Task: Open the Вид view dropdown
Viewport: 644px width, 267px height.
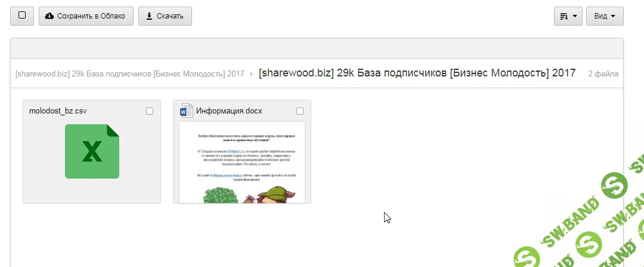Action: tap(604, 16)
